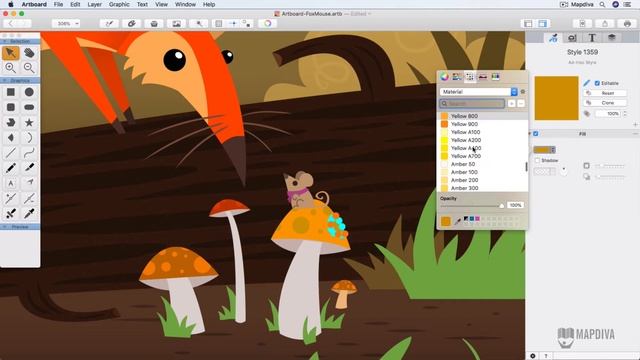
Task: Select Amber 100 color
Action: click(x=482, y=172)
